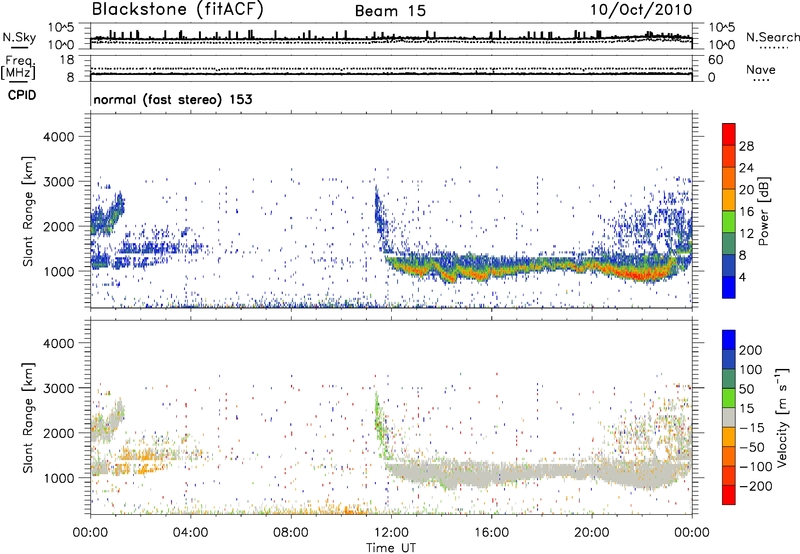Choose the blue top segment of Velocity colorbar
The width and height of the screenshot is (800, 554).
(x=729, y=340)
